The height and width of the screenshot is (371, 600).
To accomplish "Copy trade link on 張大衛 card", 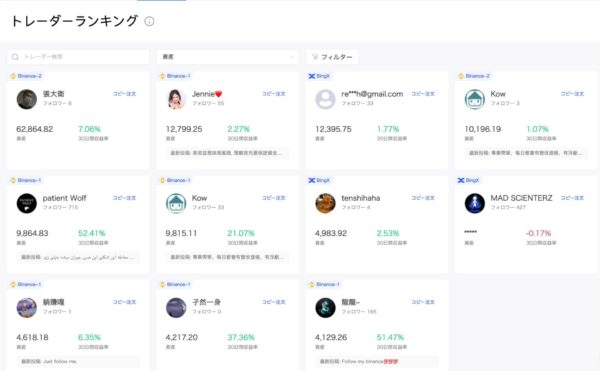I will 124,94.
